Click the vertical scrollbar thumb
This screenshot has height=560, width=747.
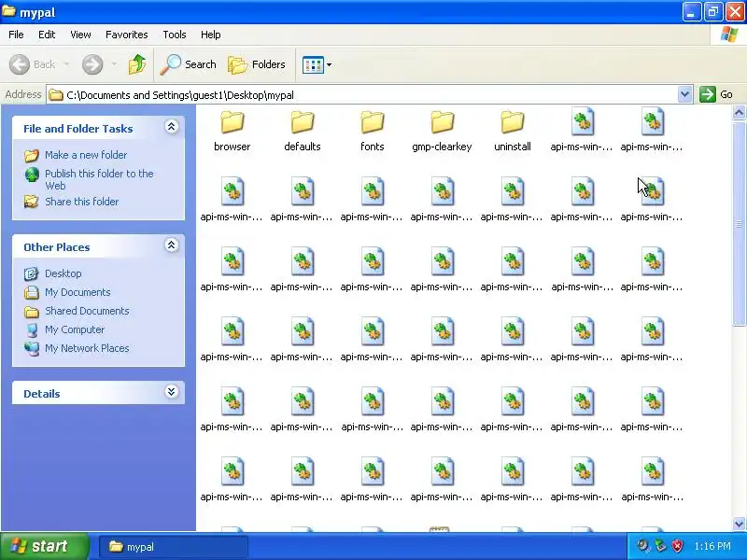point(739,223)
